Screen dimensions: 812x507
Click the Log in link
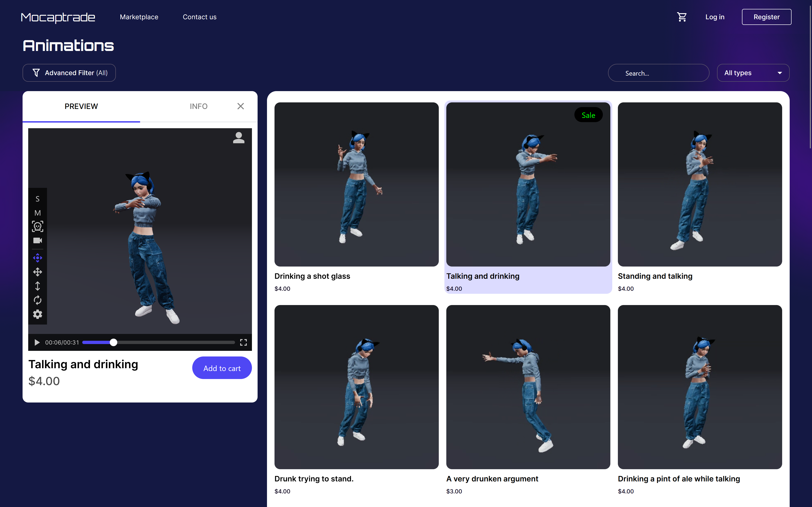(715, 17)
